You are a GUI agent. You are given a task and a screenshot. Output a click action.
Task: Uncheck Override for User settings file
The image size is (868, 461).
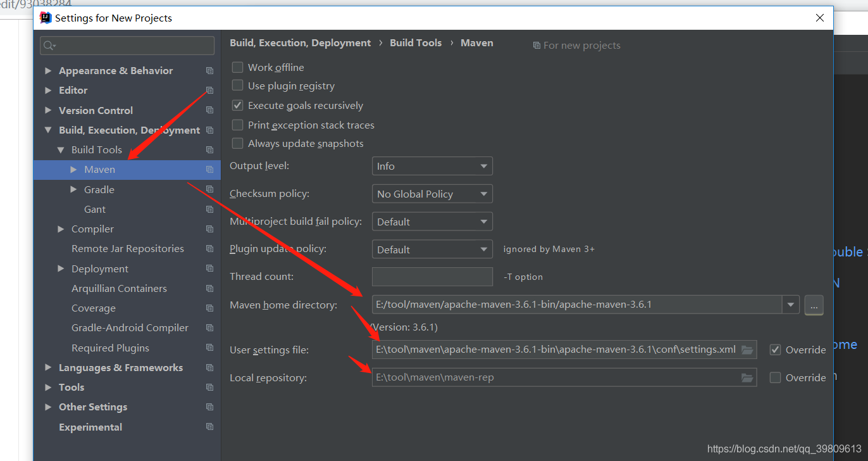[775, 350]
